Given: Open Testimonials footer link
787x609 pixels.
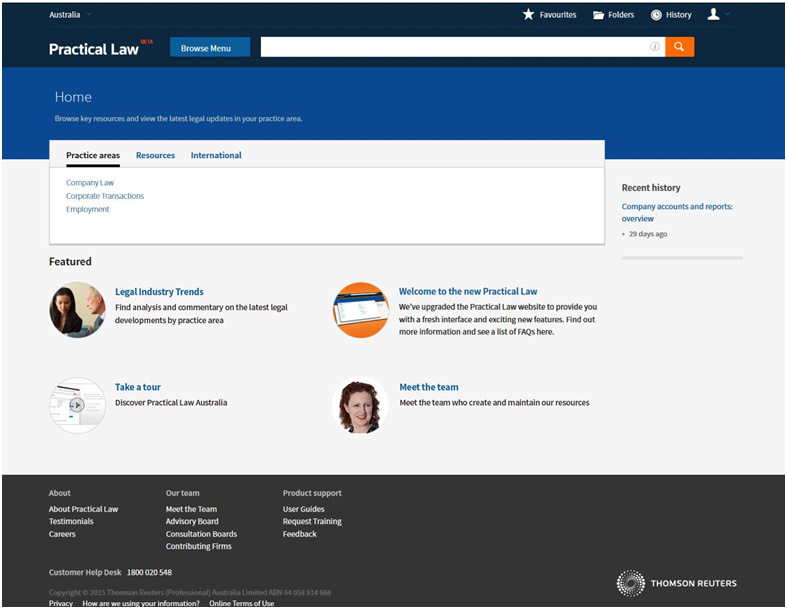Looking at the screenshot, I should click(x=71, y=521).
